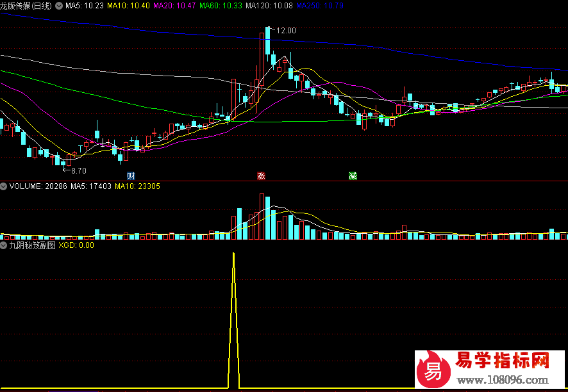Select the yellow MA10 moving average label

(x=128, y=6)
